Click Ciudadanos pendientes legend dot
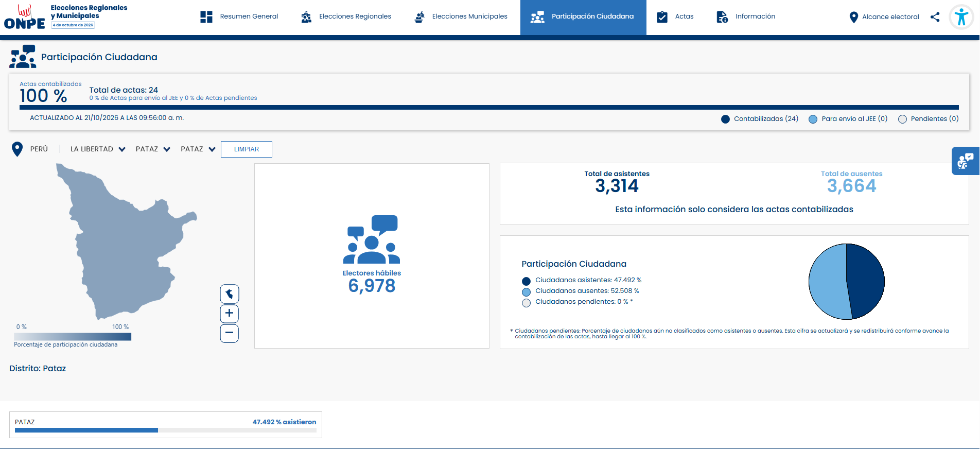The image size is (980, 449). (526, 303)
